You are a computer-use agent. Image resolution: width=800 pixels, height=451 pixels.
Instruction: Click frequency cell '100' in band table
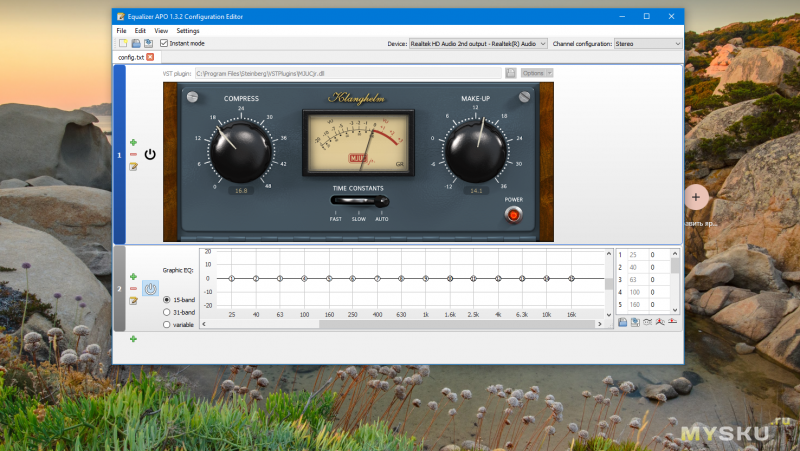point(637,292)
